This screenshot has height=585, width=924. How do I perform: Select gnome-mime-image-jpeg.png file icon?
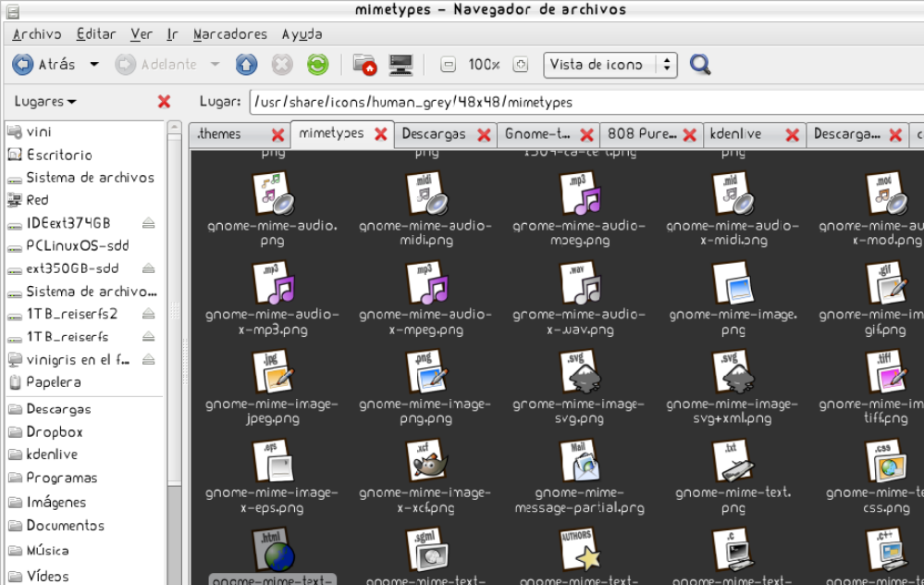(273, 371)
